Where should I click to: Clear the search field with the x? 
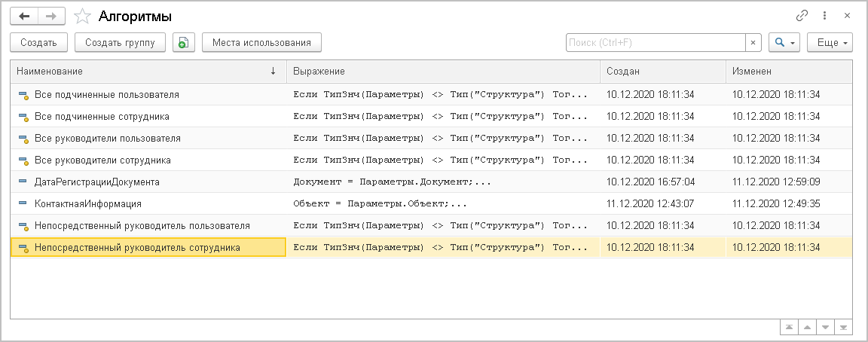click(x=752, y=43)
